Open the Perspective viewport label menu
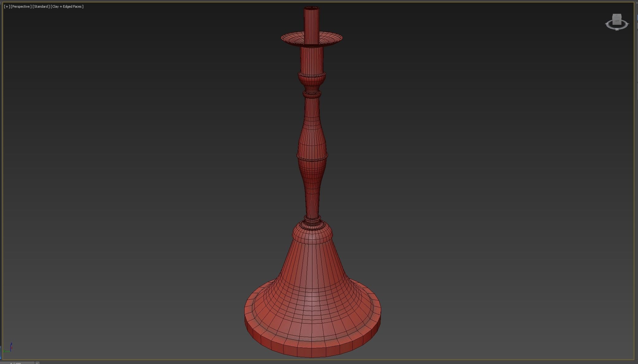This screenshot has height=364, width=638. pos(21,6)
